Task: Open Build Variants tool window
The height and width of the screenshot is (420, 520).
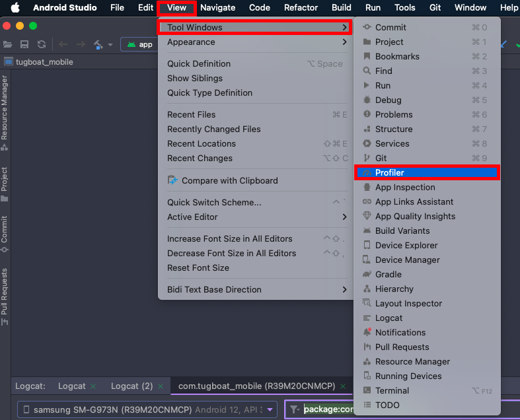Action: (x=427, y=231)
